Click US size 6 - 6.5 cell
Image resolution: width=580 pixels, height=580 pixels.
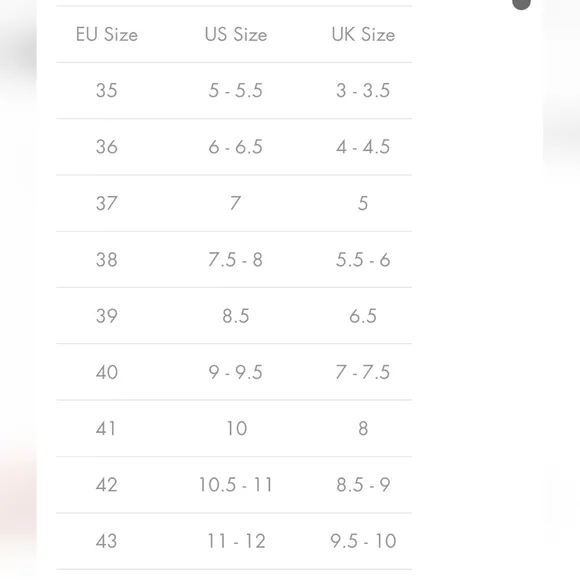tap(236, 147)
